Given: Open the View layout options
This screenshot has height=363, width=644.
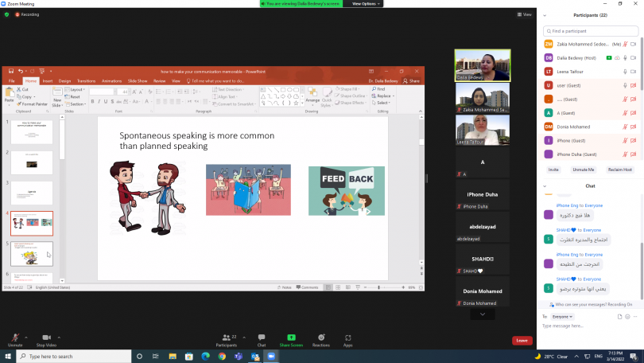Looking at the screenshot, I should point(523,14).
